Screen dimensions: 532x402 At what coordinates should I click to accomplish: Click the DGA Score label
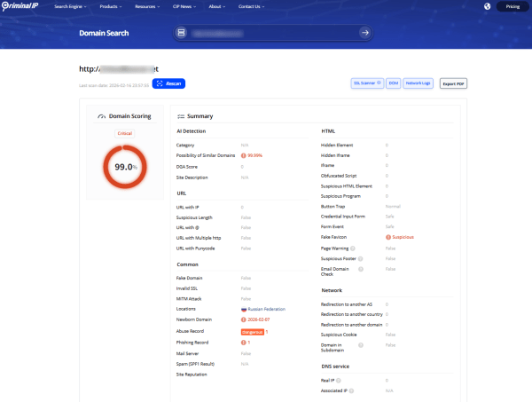[x=186, y=167]
